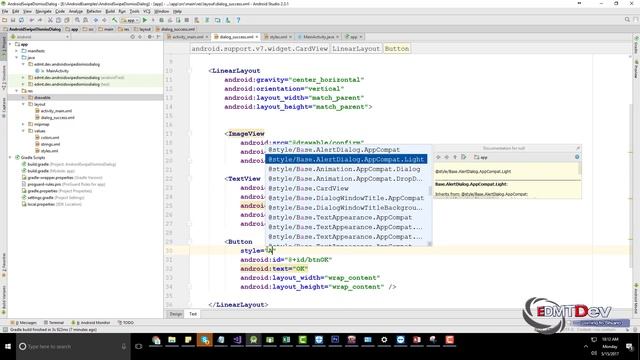The height and width of the screenshot is (360, 640).
Task: Click Button in editor breadcrumb
Action: 397,49
